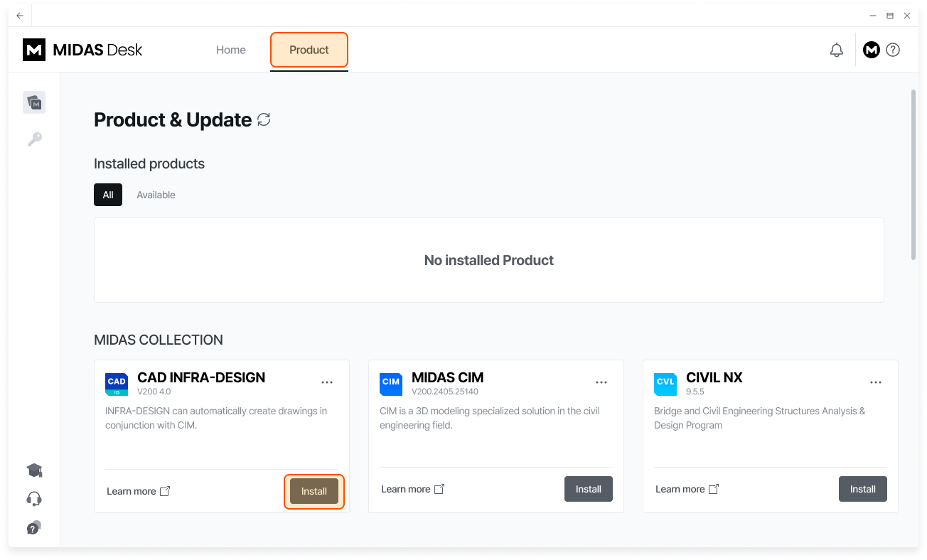Open Learn more for CAD INFRA-DESIGN

pyautogui.click(x=139, y=491)
